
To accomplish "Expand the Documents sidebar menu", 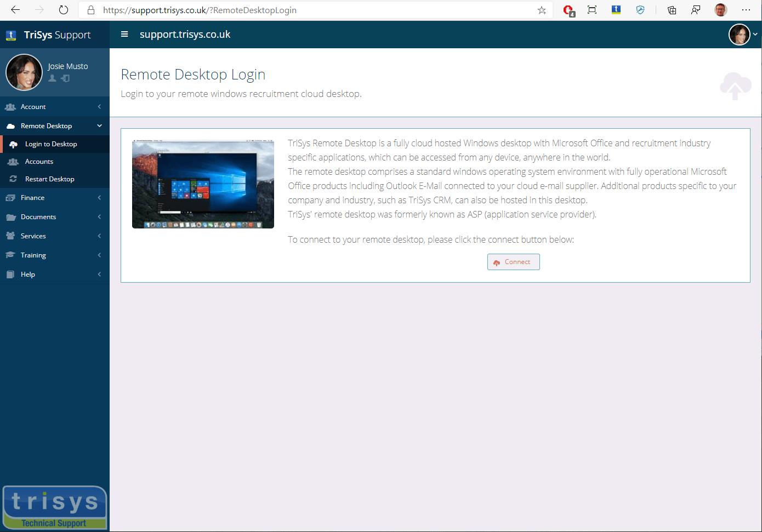I will (x=55, y=217).
